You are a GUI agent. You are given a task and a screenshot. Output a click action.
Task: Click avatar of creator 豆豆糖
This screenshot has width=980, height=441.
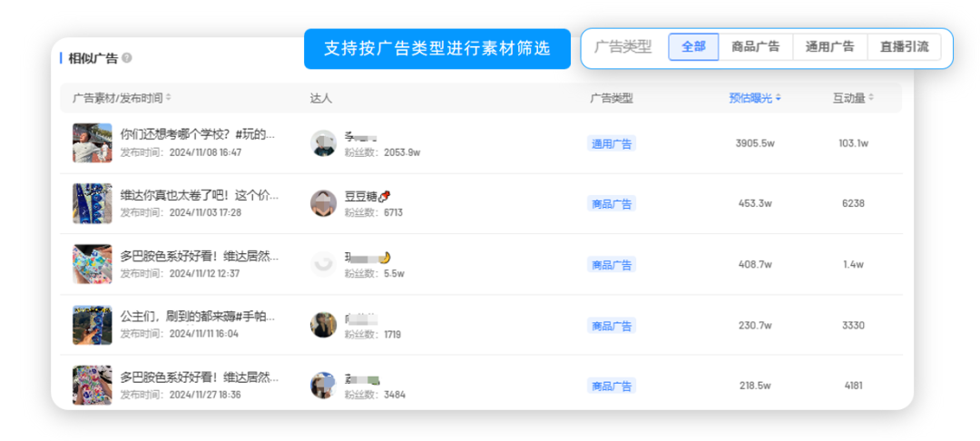323,203
